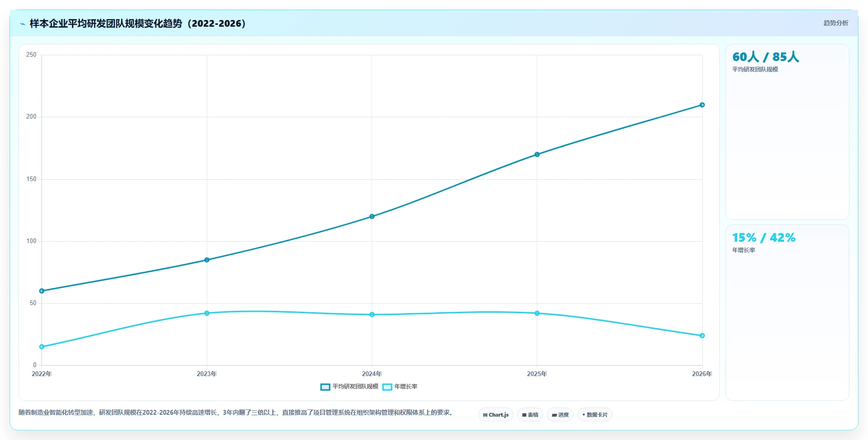This screenshot has height=440, width=868.
Task: Toggle 年增长率 legend item
Action: click(400, 387)
